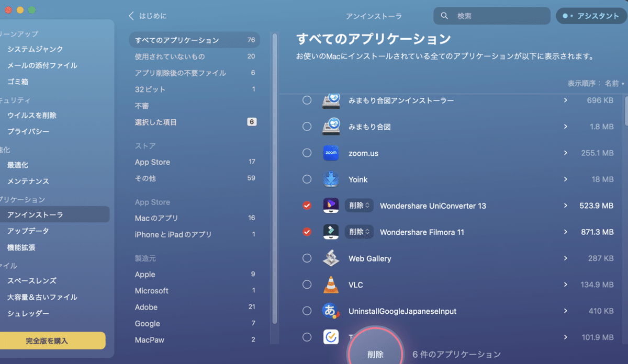Select the 32ビット filter
This screenshot has width=628, height=364.
tap(194, 89)
